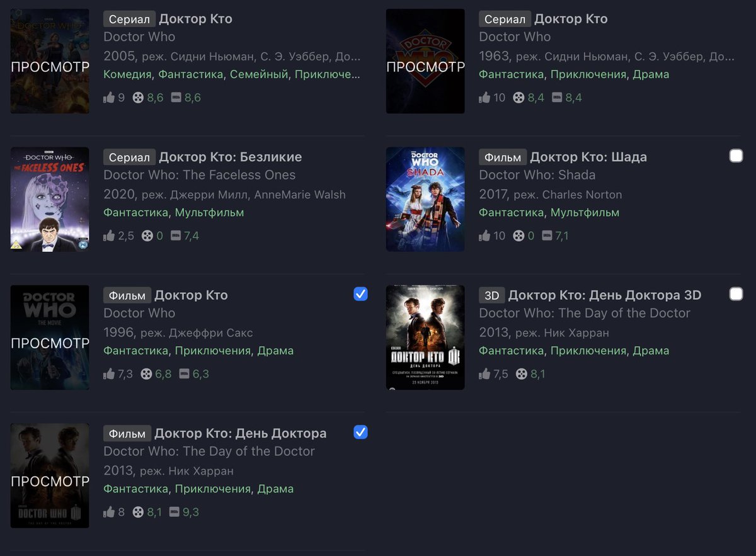Open the День Доктора 3D poster
756x556 pixels.
(x=425, y=338)
